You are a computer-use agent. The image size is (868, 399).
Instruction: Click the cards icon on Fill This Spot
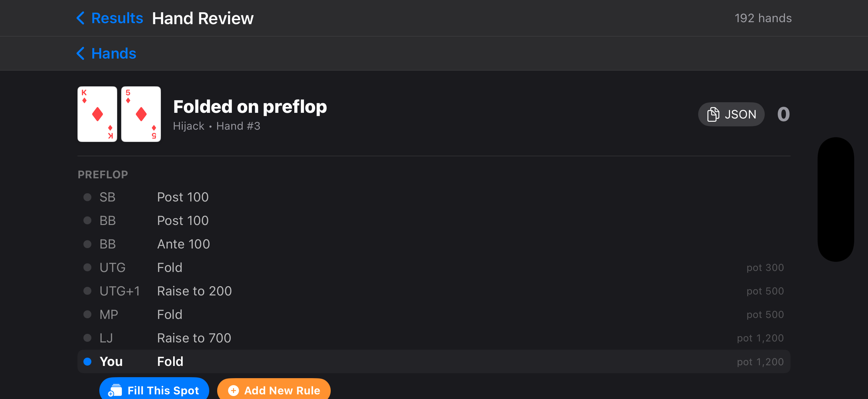click(115, 390)
